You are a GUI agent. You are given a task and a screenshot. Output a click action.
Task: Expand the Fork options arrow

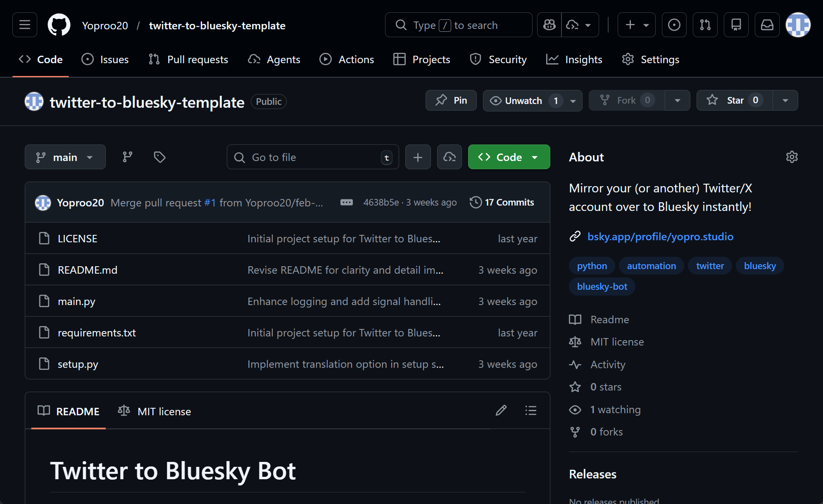point(677,100)
